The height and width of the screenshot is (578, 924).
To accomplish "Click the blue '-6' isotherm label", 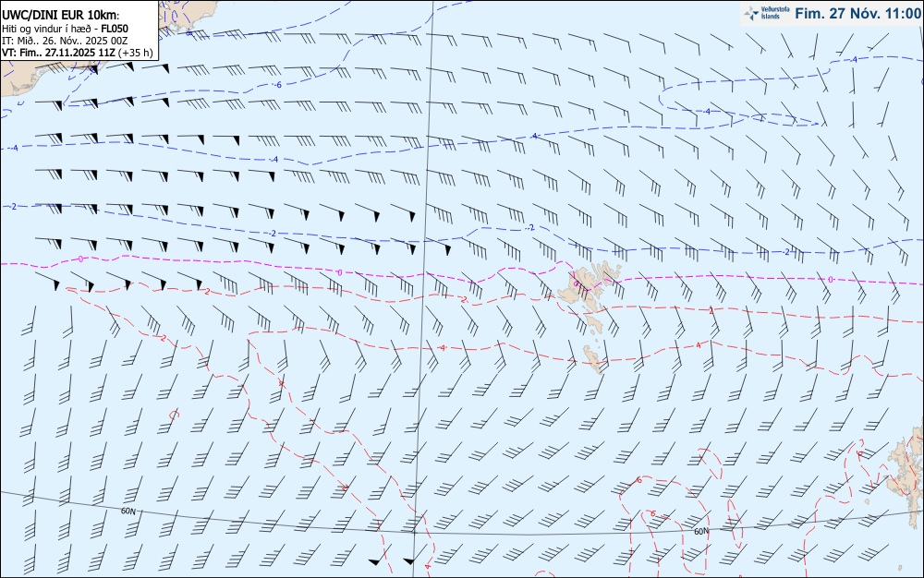I will point(277,85).
